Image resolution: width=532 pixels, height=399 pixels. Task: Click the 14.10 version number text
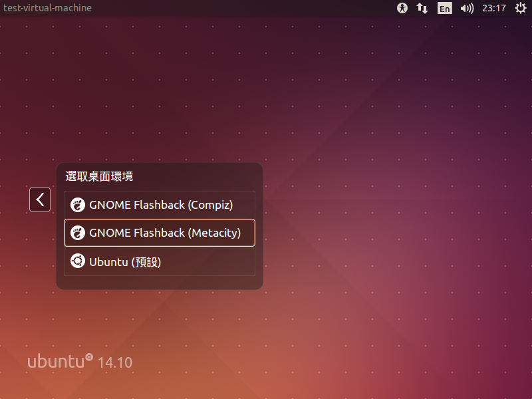(x=115, y=362)
